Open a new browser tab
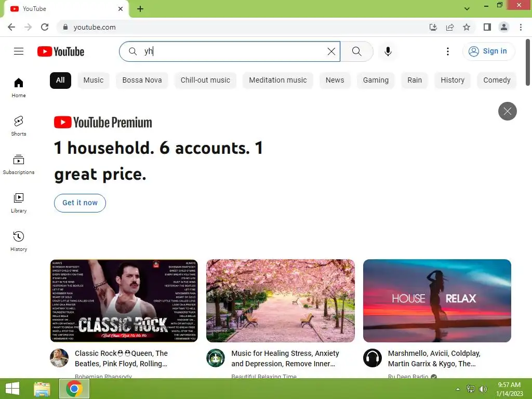 point(140,9)
